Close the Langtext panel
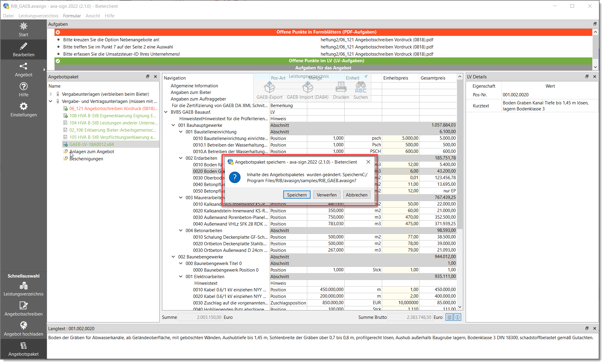604x364 pixels. coord(595,328)
